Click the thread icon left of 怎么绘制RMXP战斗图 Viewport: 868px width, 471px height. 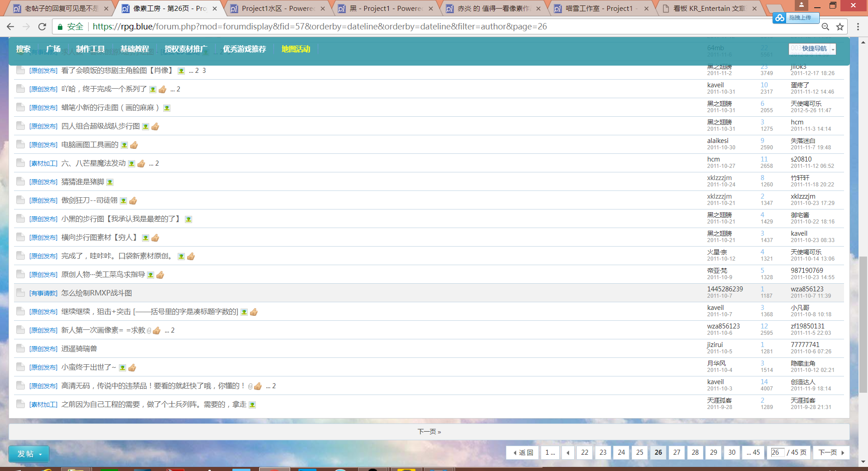coord(20,293)
